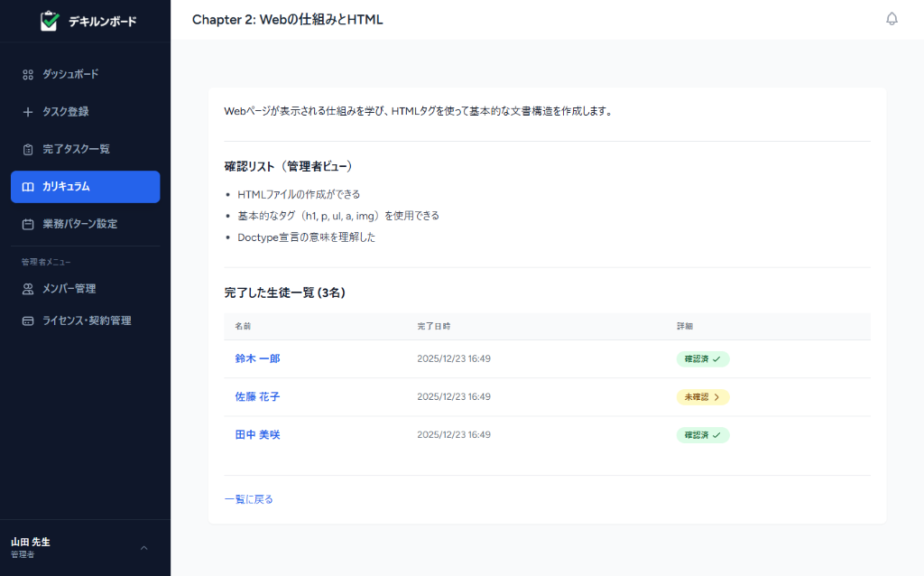Select ダッシュボード from the sidebar menu
Screen dimensions: 924x576
68,74
